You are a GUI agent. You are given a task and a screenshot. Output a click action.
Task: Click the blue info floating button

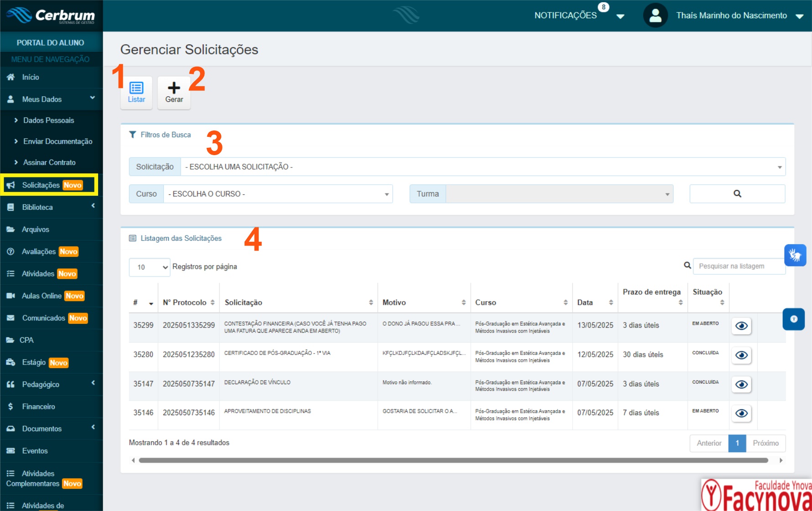click(x=794, y=319)
